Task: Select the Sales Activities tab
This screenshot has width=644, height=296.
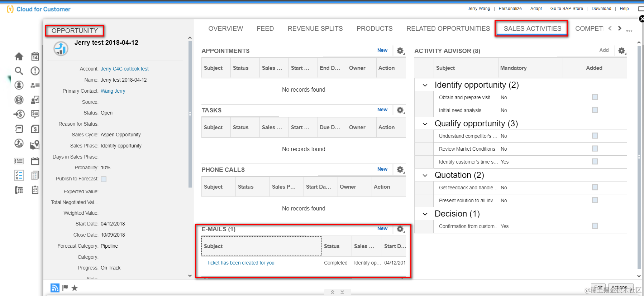Action: pos(533,29)
